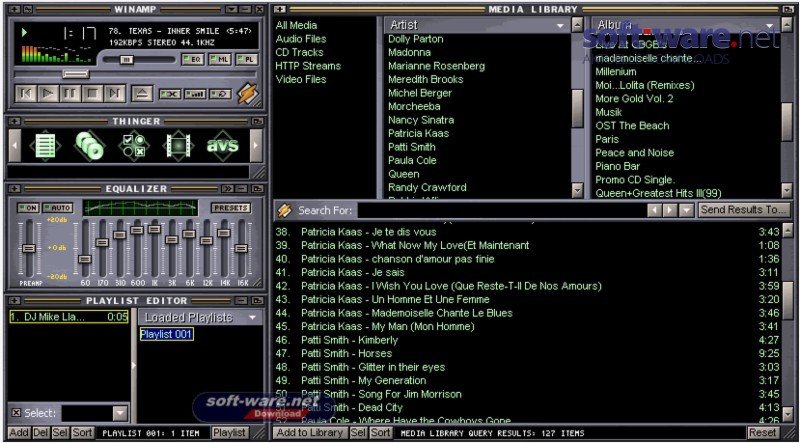Pause the song with the Pause button
This screenshot has width=800, height=443.
pyautogui.click(x=70, y=93)
